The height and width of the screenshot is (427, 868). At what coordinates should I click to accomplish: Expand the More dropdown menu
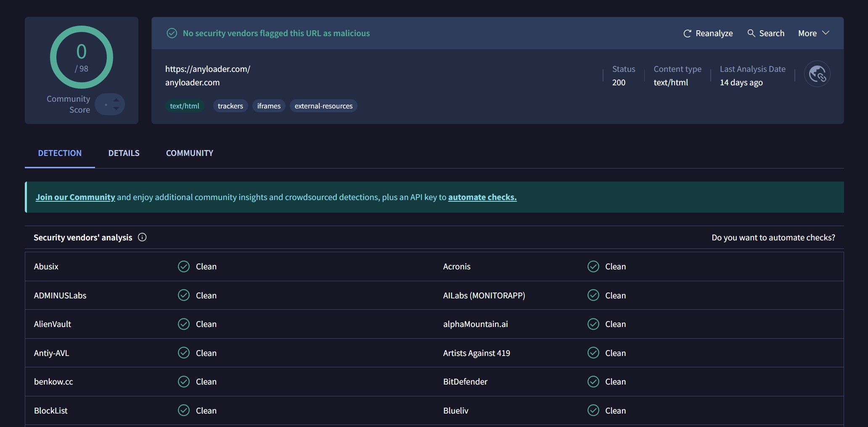click(813, 33)
